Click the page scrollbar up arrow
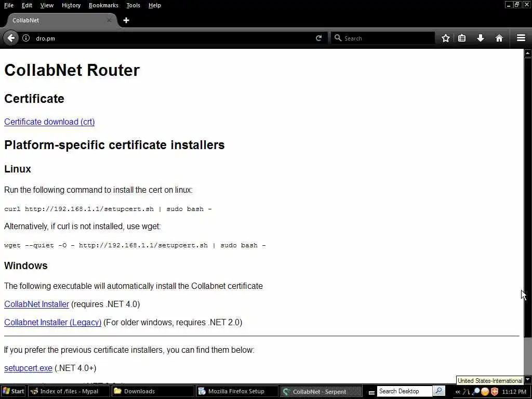 tap(528, 54)
